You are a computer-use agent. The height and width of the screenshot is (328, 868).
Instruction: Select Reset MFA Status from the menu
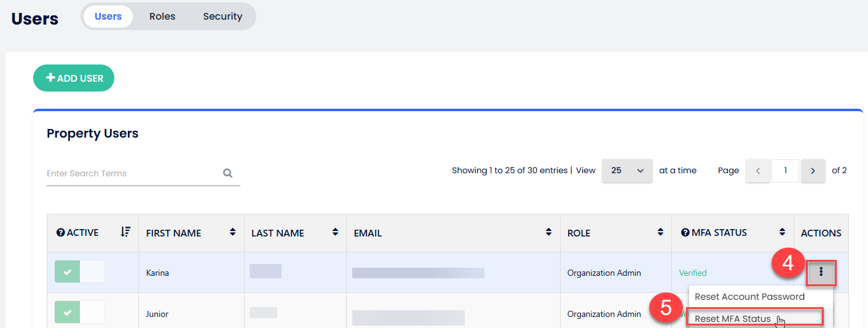point(733,319)
